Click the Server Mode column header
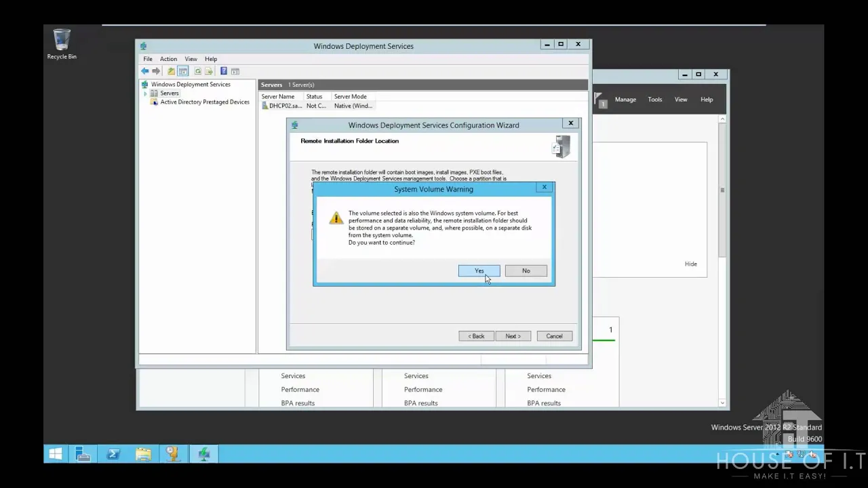This screenshot has width=868, height=488. coord(352,97)
